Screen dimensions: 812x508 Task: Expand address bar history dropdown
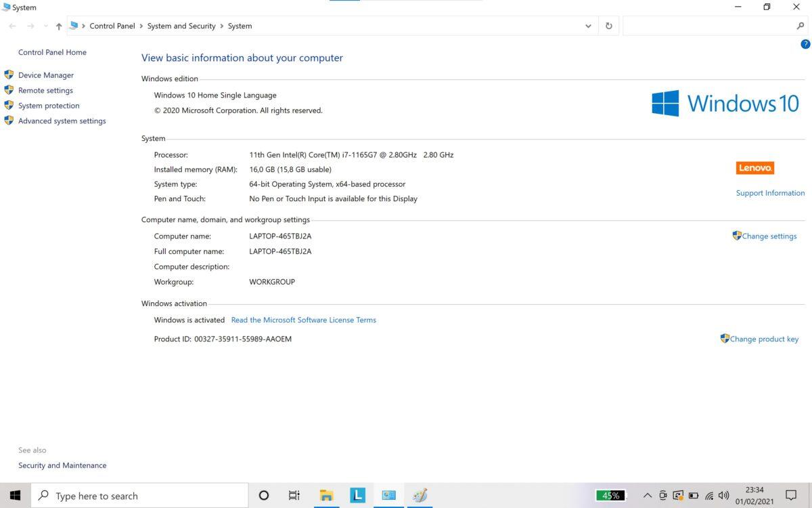tap(589, 26)
